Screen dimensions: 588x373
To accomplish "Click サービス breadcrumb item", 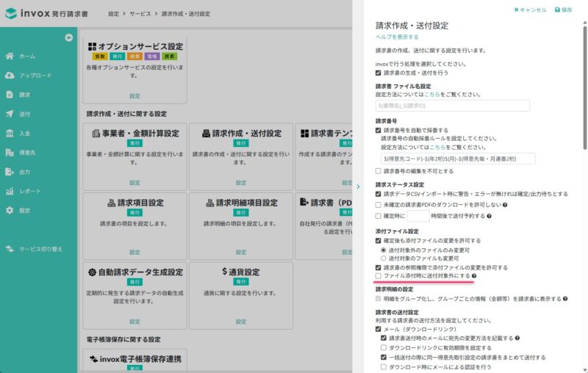I will coord(140,14).
